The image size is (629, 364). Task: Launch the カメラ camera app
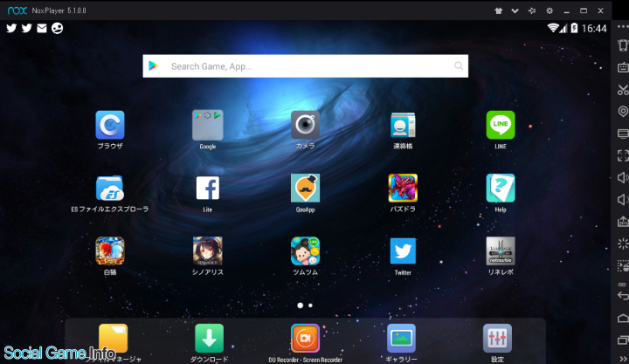(305, 125)
